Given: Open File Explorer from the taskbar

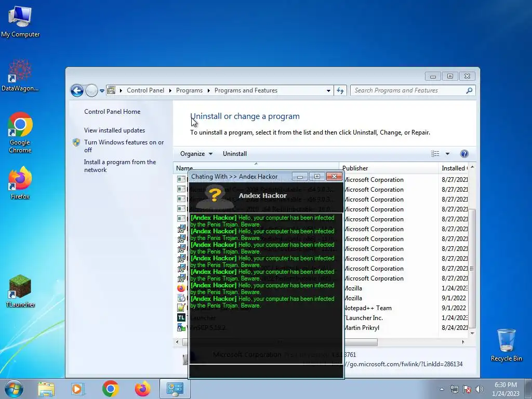Looking at the screenshot, I should point(46,389).
